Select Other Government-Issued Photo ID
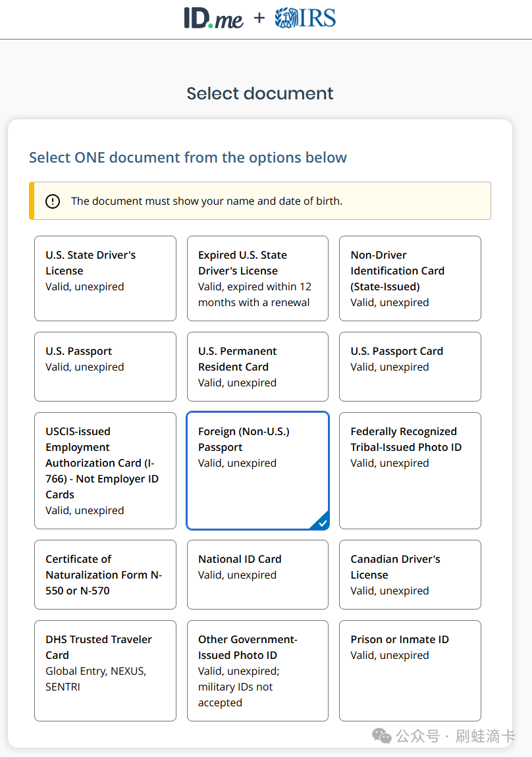This screenshot has height=757, width=532. pyautogui.click(x=258, y=671)
